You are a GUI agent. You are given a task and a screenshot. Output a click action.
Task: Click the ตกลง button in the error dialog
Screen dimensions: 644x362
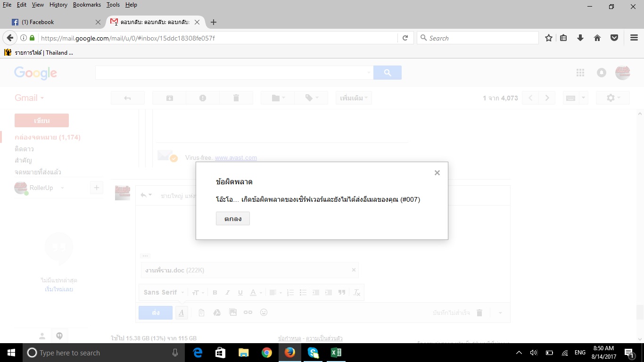click(x=233, y=219)
